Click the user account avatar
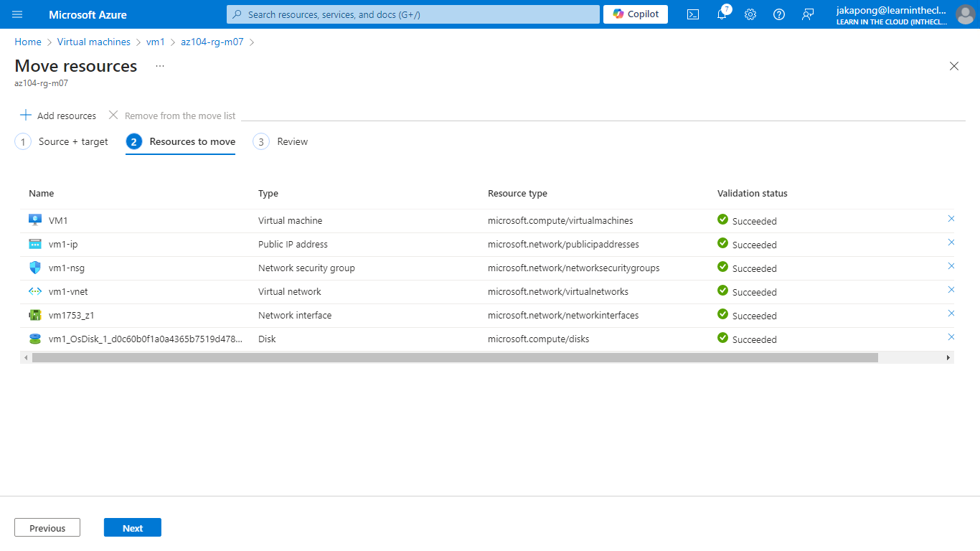Screen dimensions: 980x551 (966, 14)
